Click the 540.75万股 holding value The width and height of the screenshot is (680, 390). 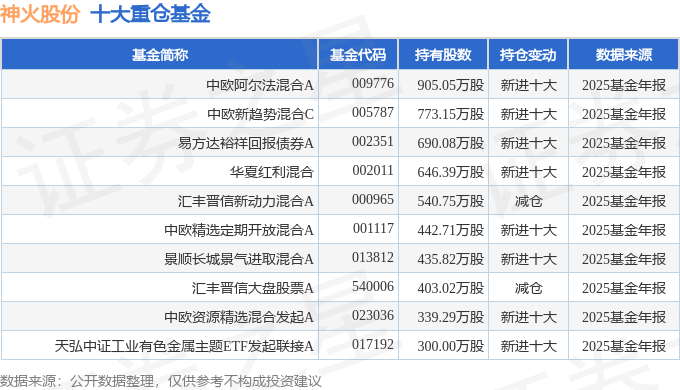pyautogui.click(x=451, y=201)
